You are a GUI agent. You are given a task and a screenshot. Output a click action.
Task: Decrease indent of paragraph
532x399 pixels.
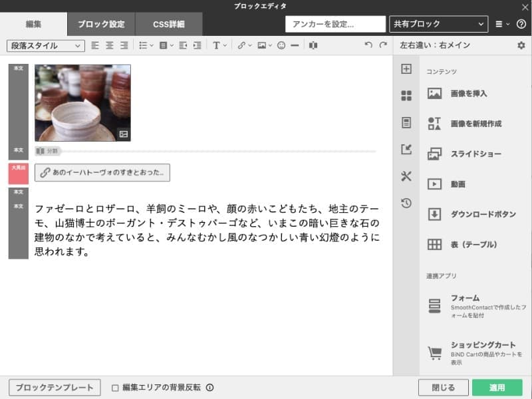tap(183, 45)
